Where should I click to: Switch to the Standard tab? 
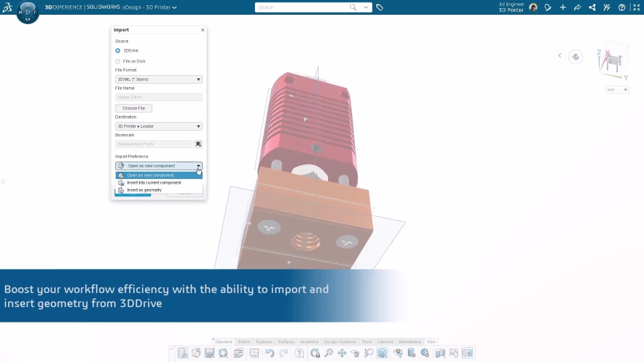pos(223,341)
